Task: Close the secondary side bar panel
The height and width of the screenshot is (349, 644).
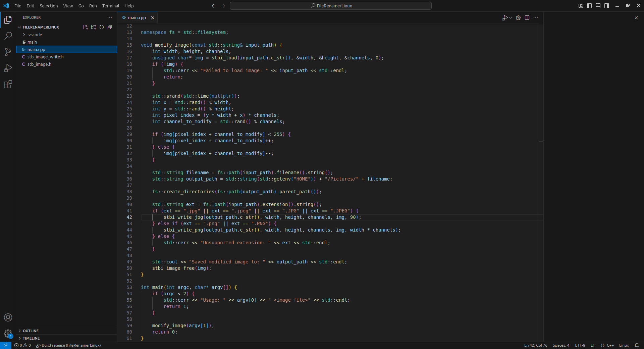Action: click(x=636, y=18)
